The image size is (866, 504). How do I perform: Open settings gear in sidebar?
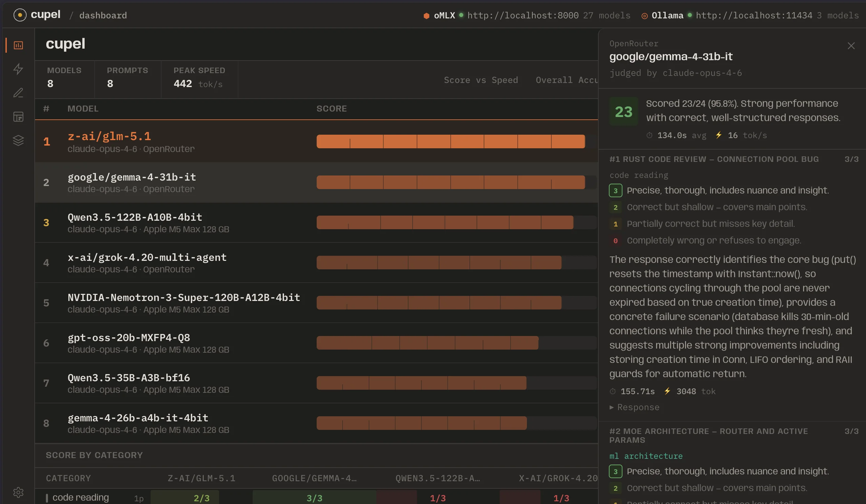coord(18,492)
